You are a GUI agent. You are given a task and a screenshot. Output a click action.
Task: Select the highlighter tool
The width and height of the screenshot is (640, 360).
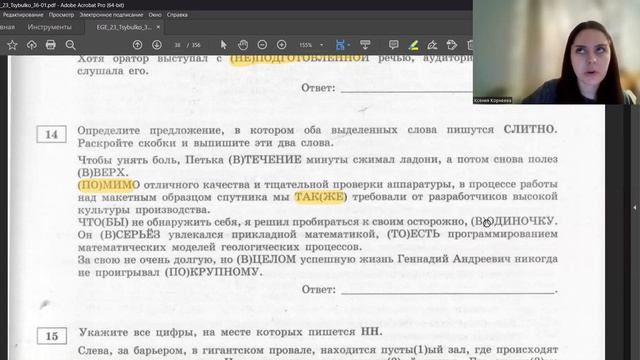pyautogui.click(x=413, y=45)
